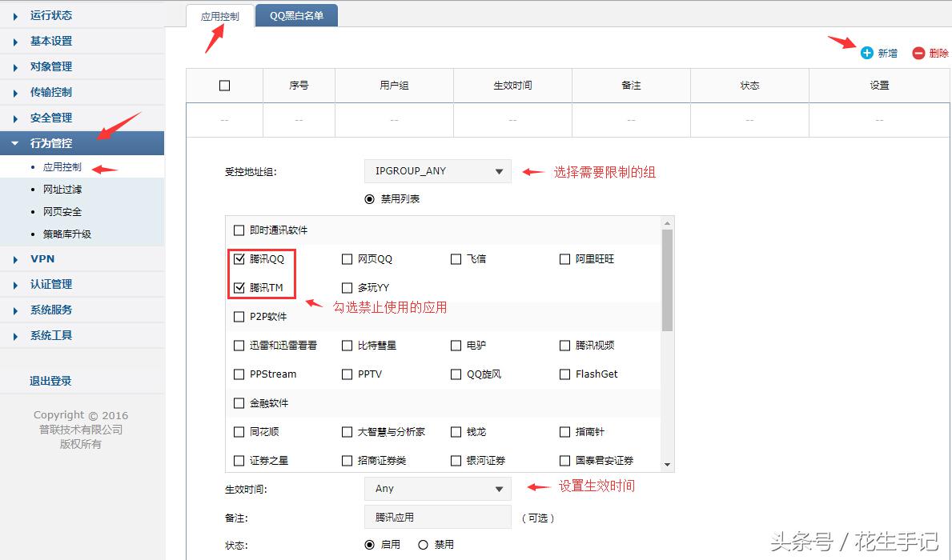Expand the VPN section in the sidebar
Screen dimensions: 952x560
(x=42, y=258)
